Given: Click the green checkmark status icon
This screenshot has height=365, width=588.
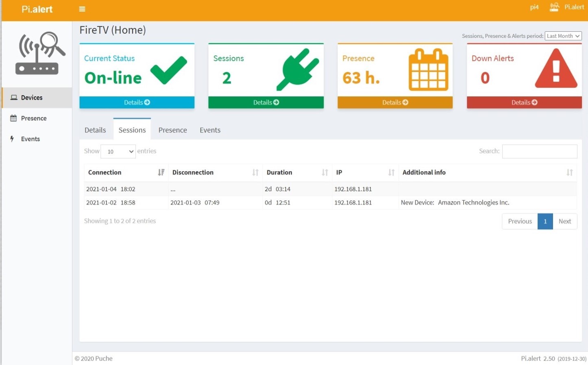Looking at the screenshot, I should pyautogui.click(x=169, y=70).
